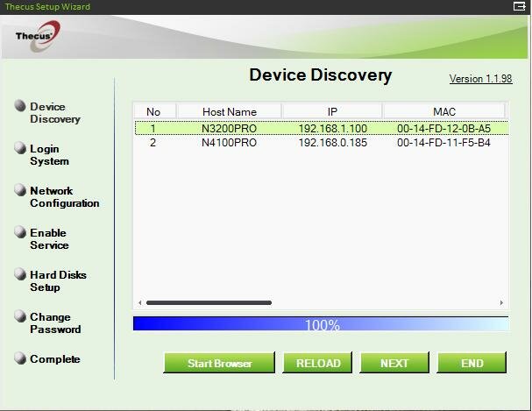Open the Device Discovery step in sidebar
Screen dimensions: 532x411
click(55, 113)
